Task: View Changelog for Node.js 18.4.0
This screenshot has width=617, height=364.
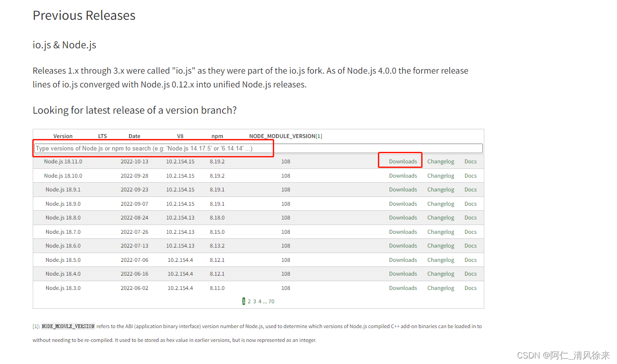Action: tap(441, 274)
